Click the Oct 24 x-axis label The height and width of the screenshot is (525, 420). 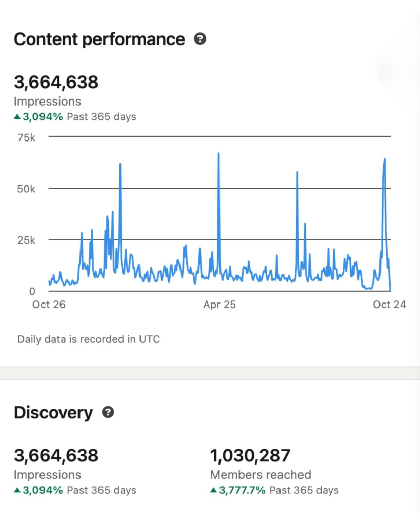389,305
